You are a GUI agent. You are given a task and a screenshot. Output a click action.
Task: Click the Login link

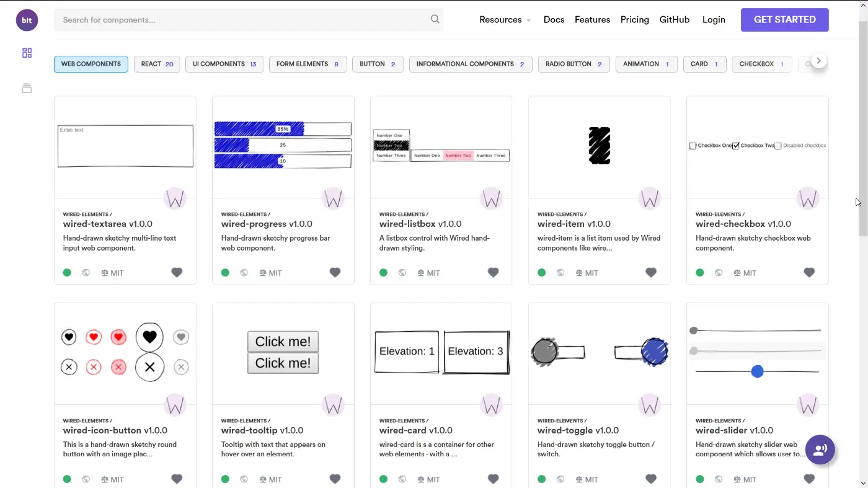click(x=714, y=20)
